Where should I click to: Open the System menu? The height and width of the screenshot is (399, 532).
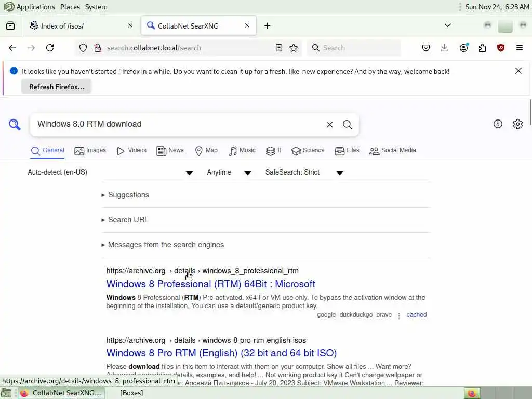click(96, 7)
